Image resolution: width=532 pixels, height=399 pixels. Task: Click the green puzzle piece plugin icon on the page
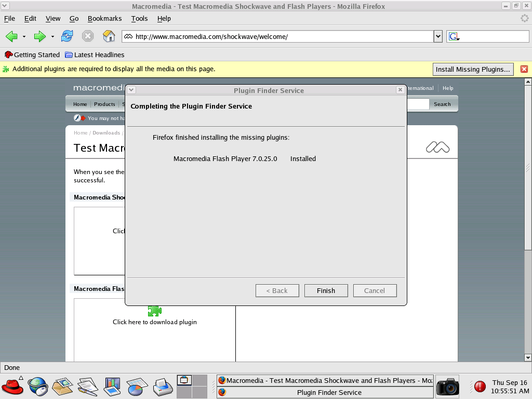155,311
